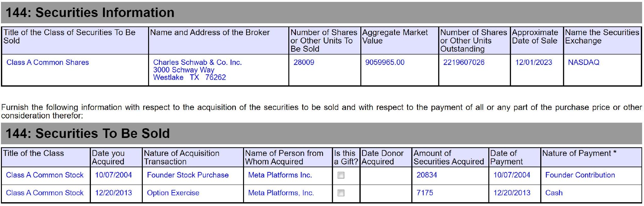
Task: Click the 7175 securities acquired amount
Action: (x=425, y=193)
